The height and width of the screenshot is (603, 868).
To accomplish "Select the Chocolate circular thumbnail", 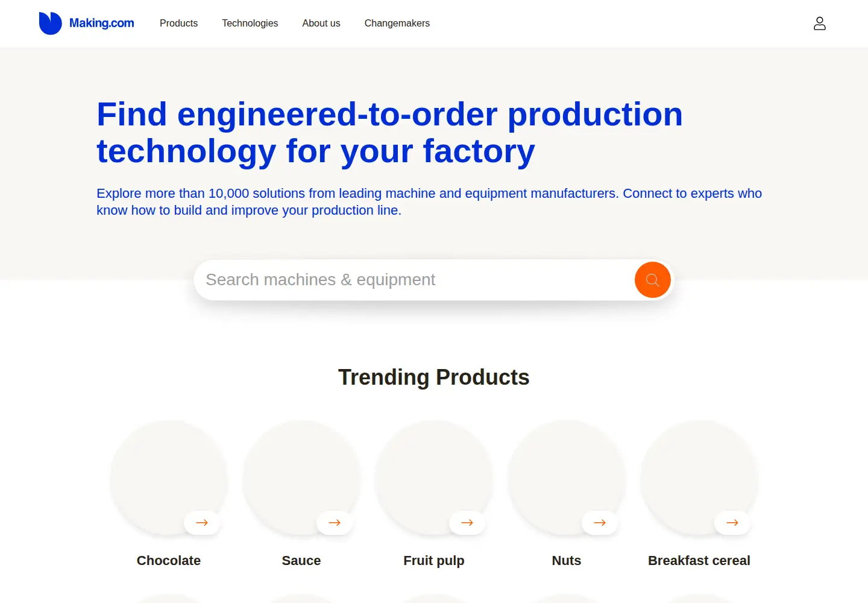I will [169, 478].
